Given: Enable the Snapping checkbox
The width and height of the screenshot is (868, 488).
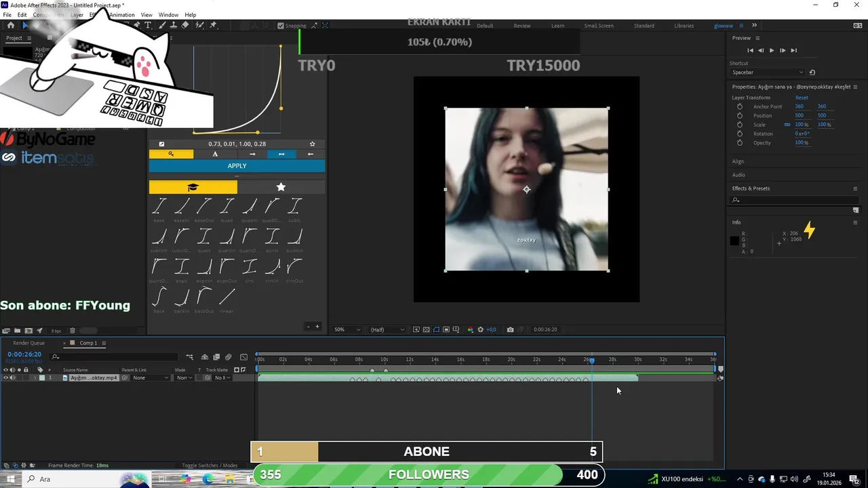Looking at the screenshot, I should (281, 26).
